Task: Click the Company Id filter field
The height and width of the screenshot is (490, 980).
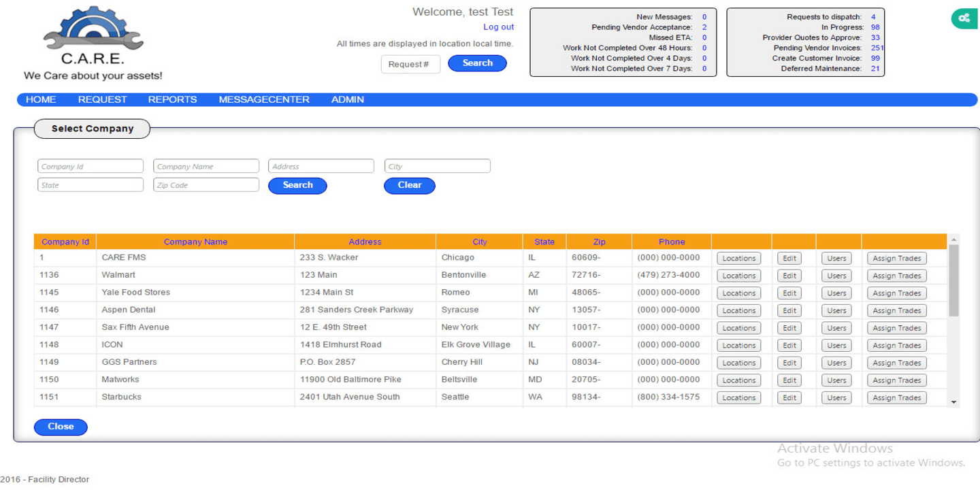Action: [91, 166]
